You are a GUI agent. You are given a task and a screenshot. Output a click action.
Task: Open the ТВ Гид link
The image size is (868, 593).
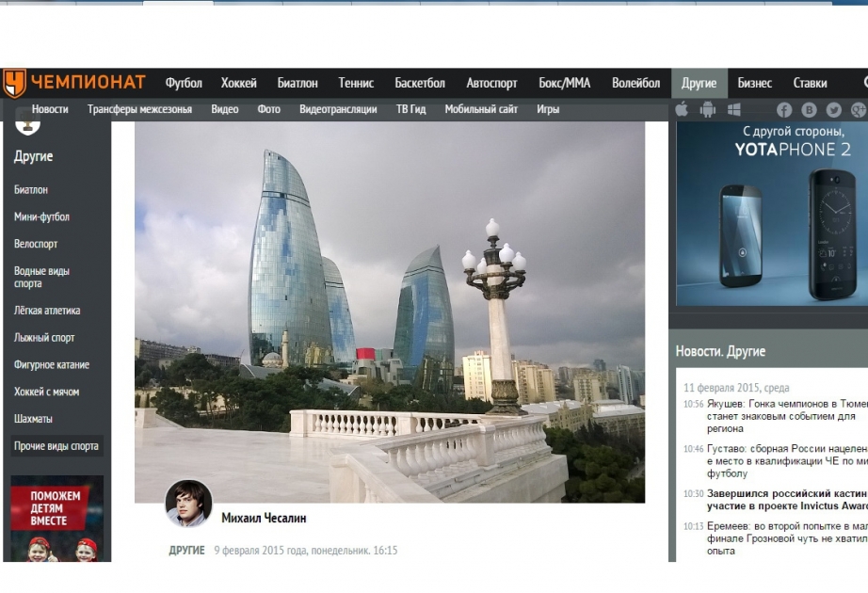410,109
